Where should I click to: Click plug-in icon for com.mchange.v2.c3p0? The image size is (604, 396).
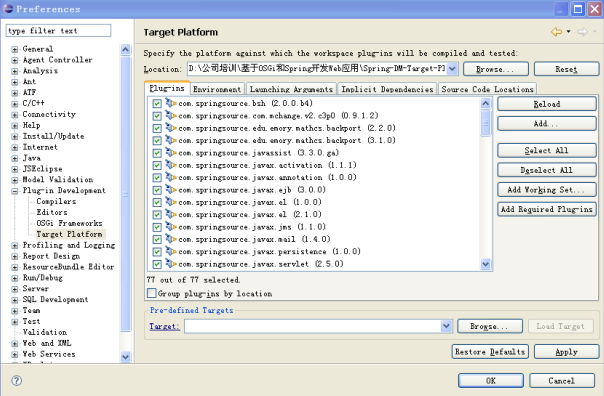[171, 115]
